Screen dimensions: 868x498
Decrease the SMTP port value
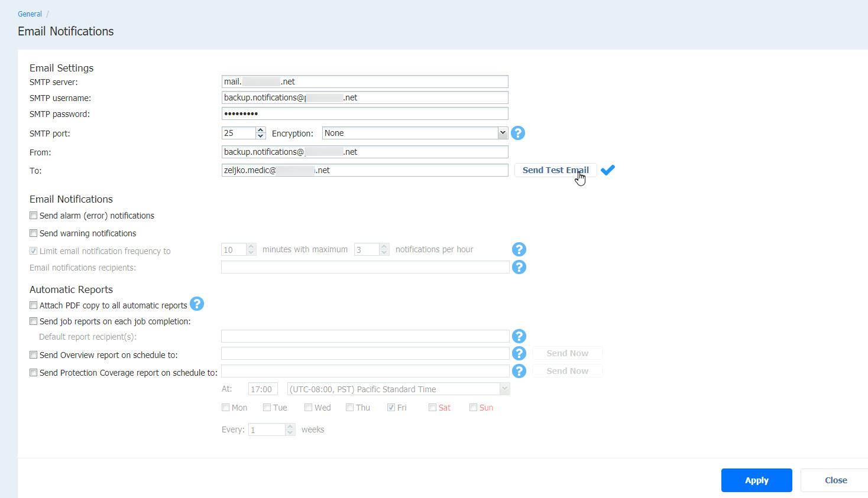[x=261, y=136]
